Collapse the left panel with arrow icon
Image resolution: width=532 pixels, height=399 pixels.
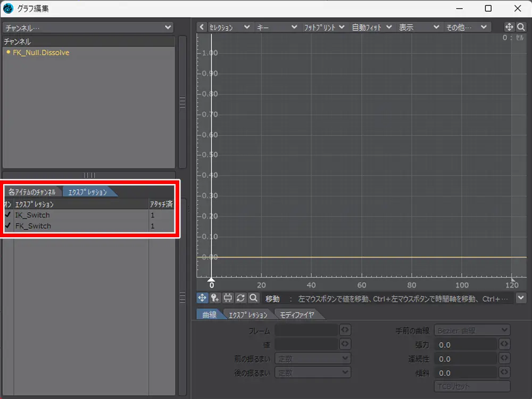coord(202,27)
